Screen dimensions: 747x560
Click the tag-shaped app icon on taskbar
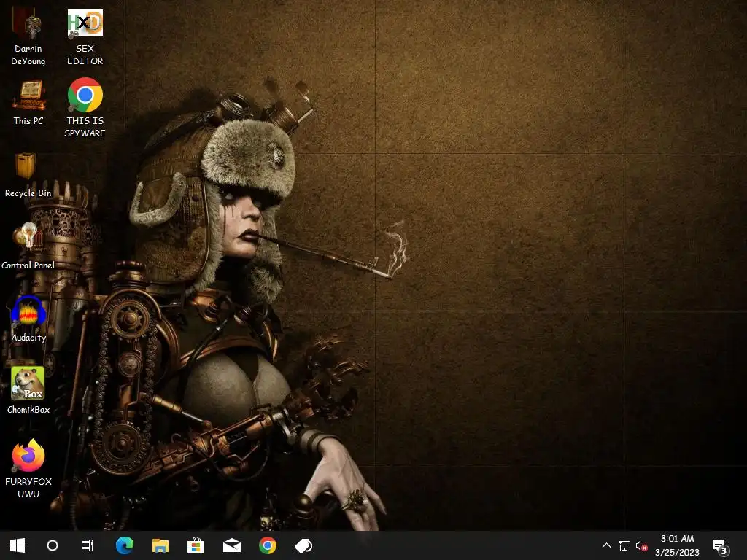click(x=303, y=545)
